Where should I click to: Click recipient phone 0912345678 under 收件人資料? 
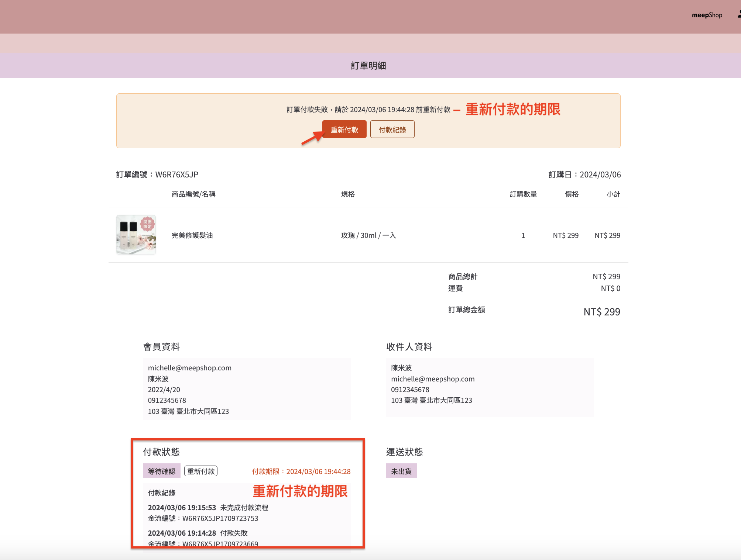(410, 390)
